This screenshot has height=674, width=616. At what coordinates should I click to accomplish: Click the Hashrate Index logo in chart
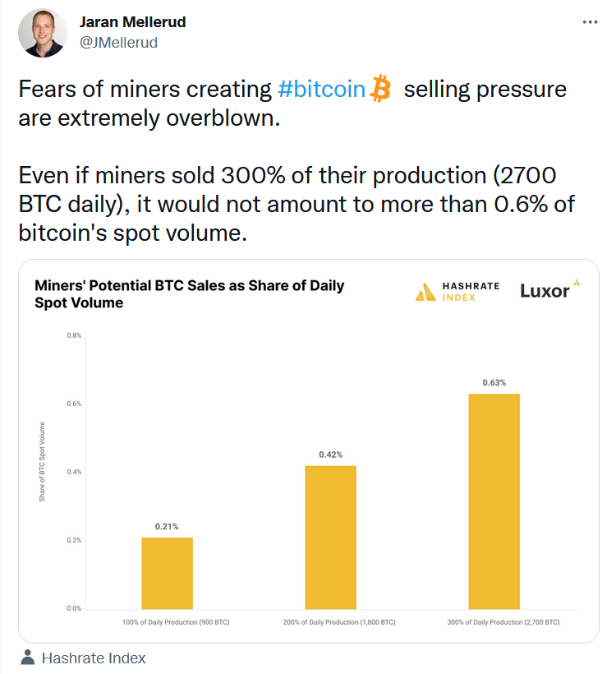click(456, 292)
